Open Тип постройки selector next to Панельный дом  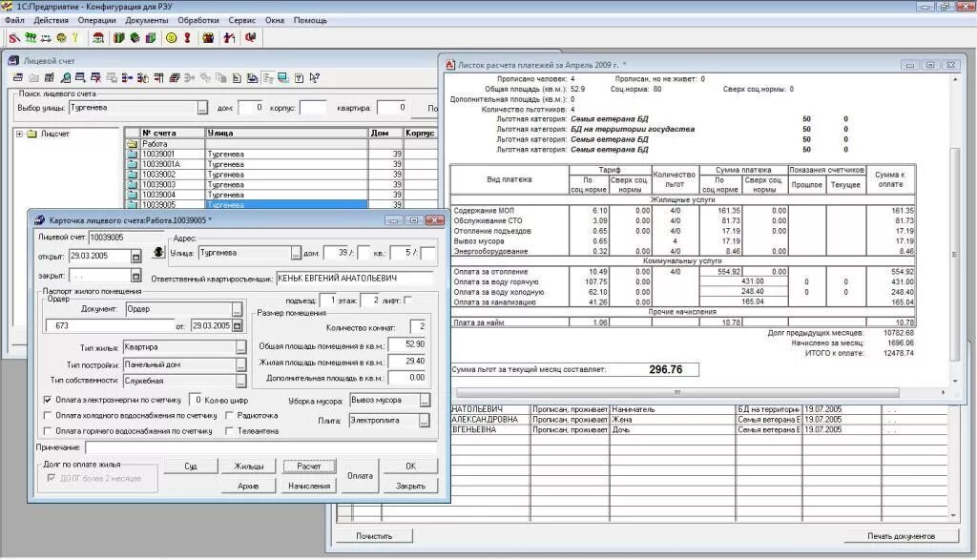(x=241, y=364)
